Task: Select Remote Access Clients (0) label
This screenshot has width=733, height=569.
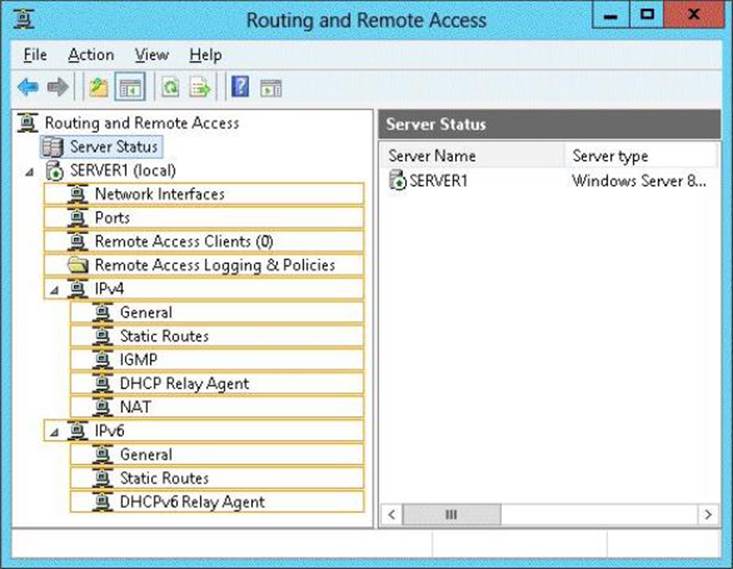Action: pos(184,241)
